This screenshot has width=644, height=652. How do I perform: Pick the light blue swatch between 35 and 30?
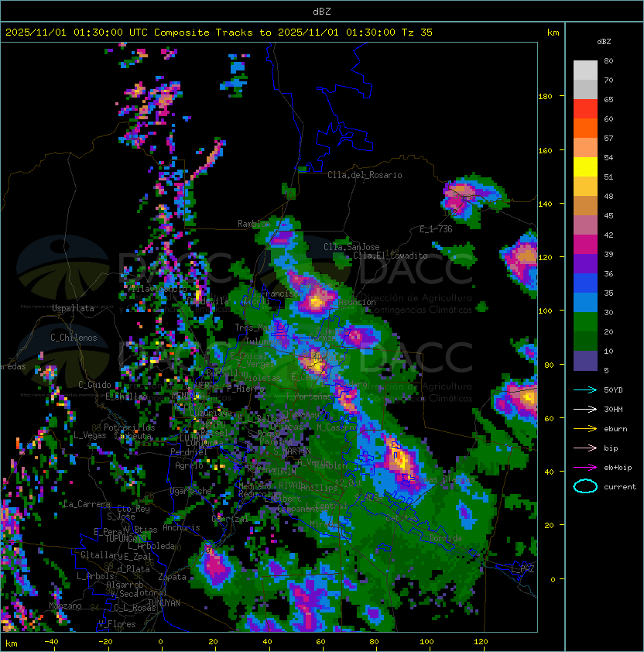click(585, 303)
